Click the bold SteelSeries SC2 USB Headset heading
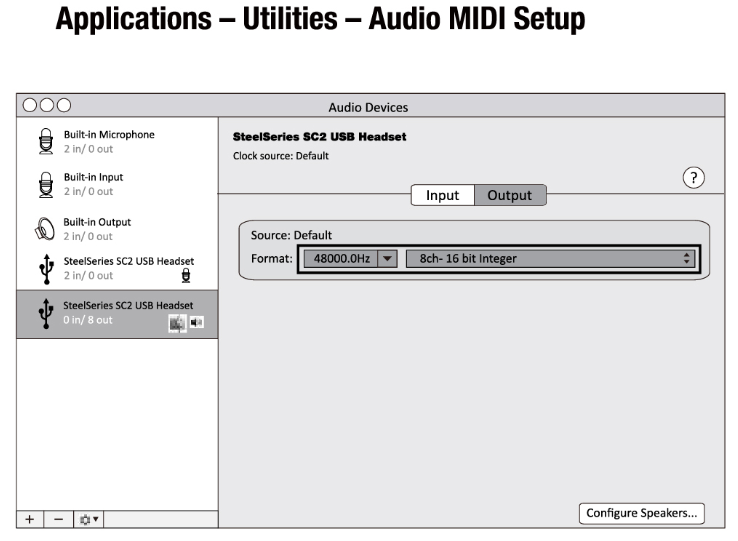Screen dimensions: 738x541 (x=320, y=137)
